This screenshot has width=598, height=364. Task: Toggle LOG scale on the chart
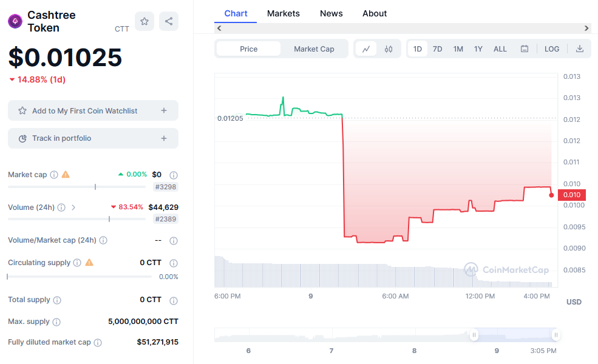pos(552,49)
